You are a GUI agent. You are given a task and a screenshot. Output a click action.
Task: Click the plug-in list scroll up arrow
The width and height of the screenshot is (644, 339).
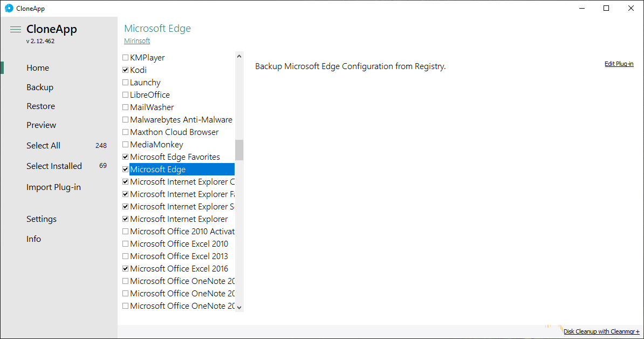[239, 56]
